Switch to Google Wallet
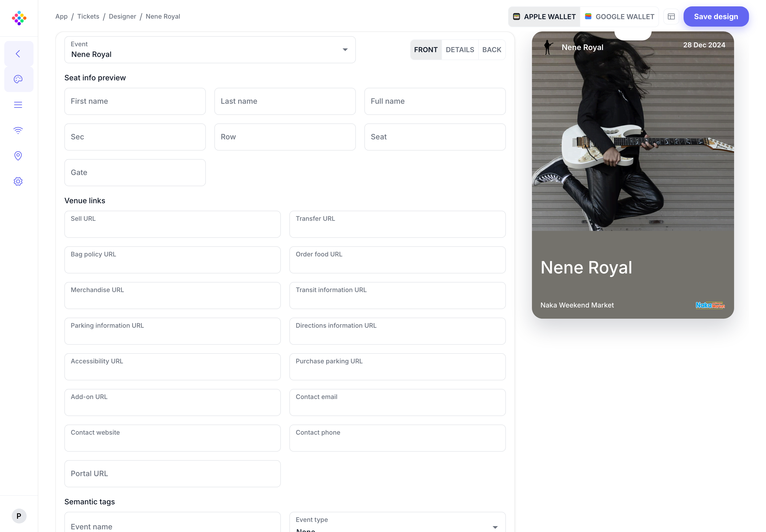 (619, 17)
